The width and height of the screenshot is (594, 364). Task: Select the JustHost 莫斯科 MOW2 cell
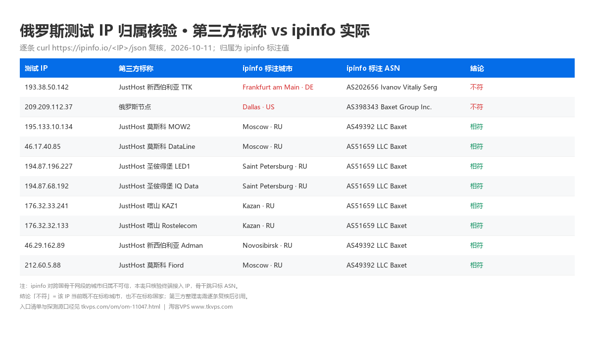[x=154, y=127]
